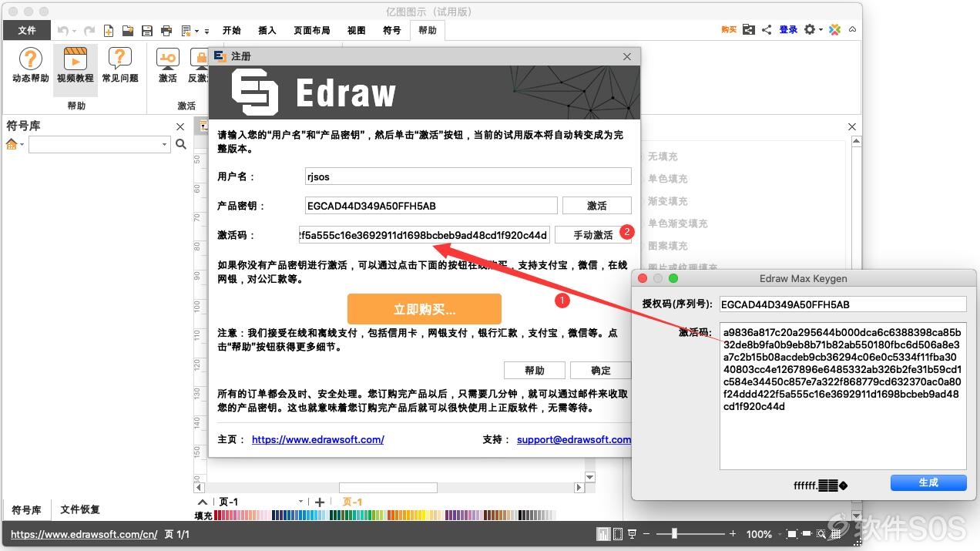This screenshot has height=551, width=980.
Task: Click the share icon at top right
Action: [767, 29]
